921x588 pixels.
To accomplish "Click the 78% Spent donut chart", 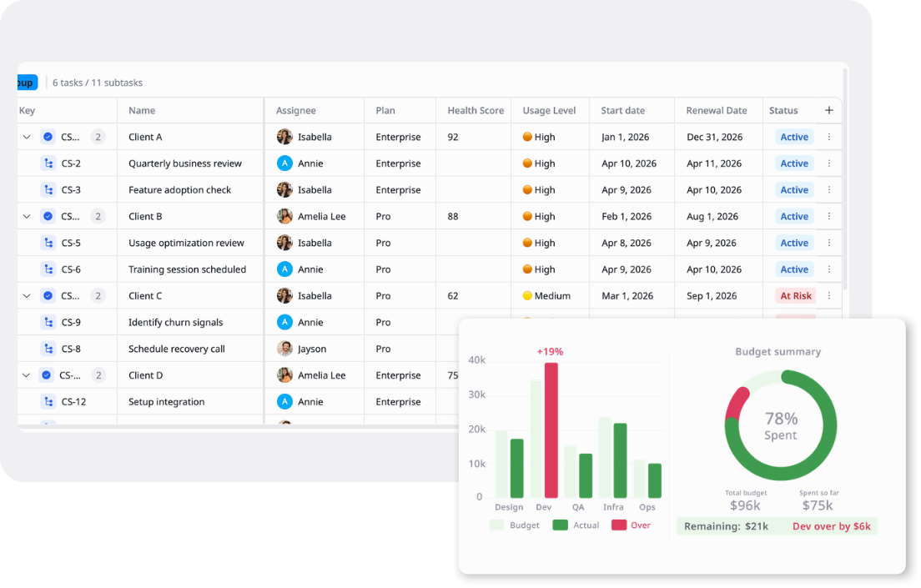I will pyautogui.click(x=781, y=425).
